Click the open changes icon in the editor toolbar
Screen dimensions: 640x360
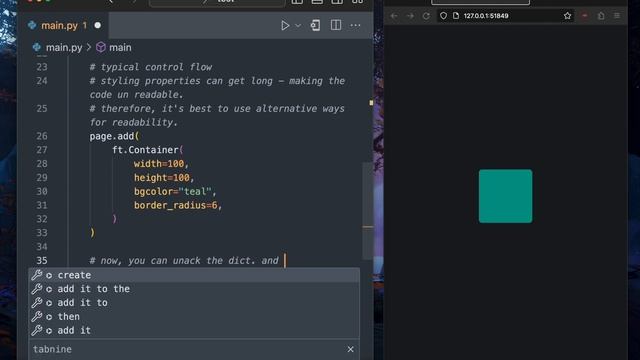pyautogui.click(x=315, y=25)
